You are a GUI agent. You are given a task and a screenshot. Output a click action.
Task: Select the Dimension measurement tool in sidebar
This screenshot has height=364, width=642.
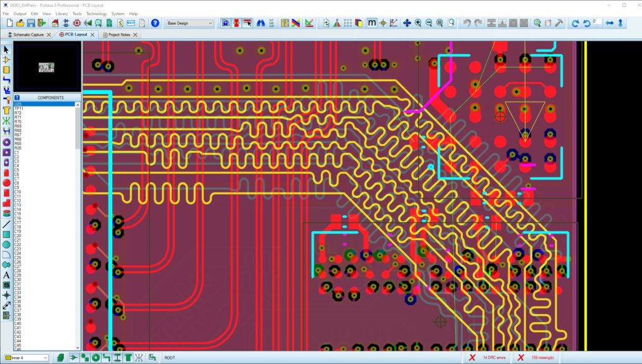[6, 306]
